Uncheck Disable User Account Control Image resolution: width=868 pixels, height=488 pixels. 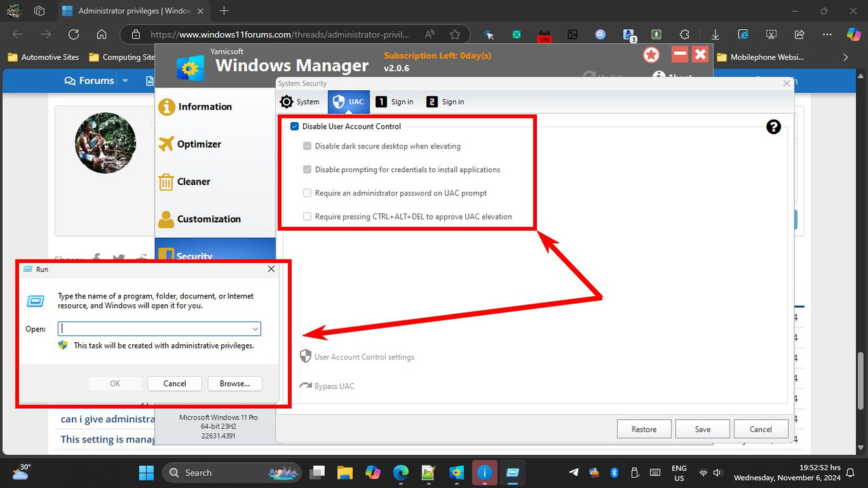point(294,126)
